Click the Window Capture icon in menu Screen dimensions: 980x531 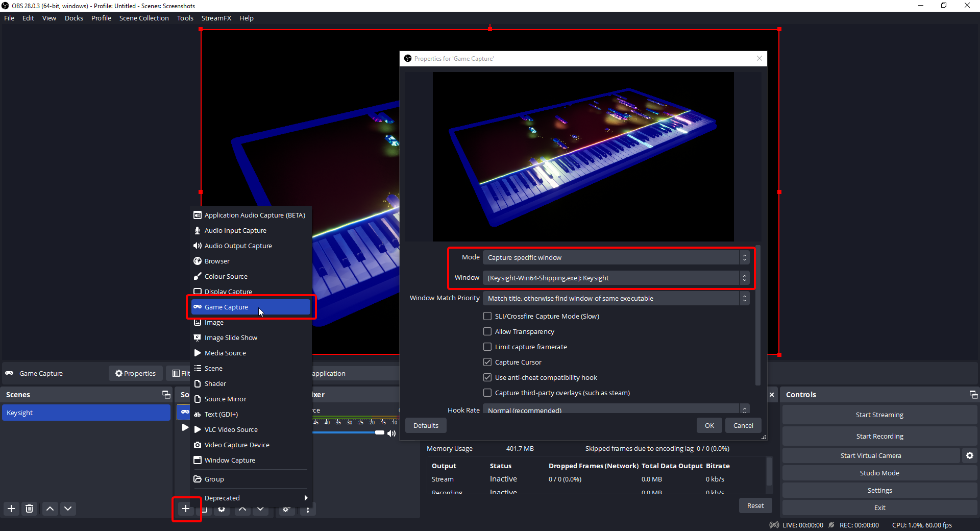[x=198, y=460]
